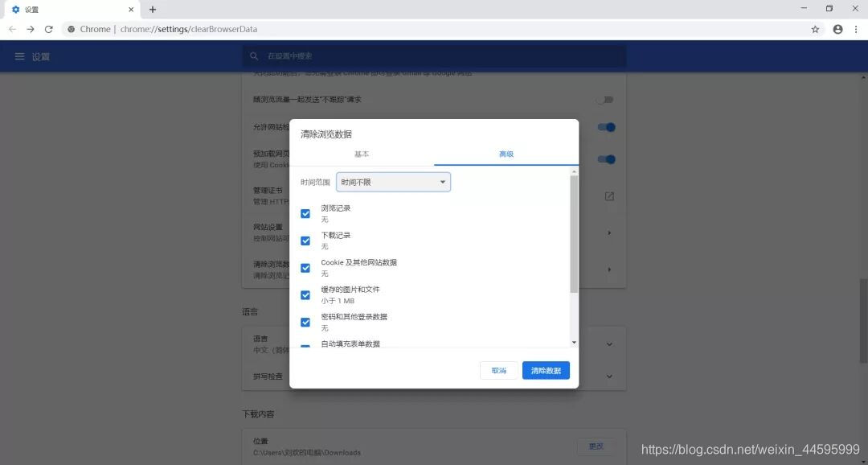Click 更改 download location button
This screenshot has height=465, width=868.
click(596, 446)
